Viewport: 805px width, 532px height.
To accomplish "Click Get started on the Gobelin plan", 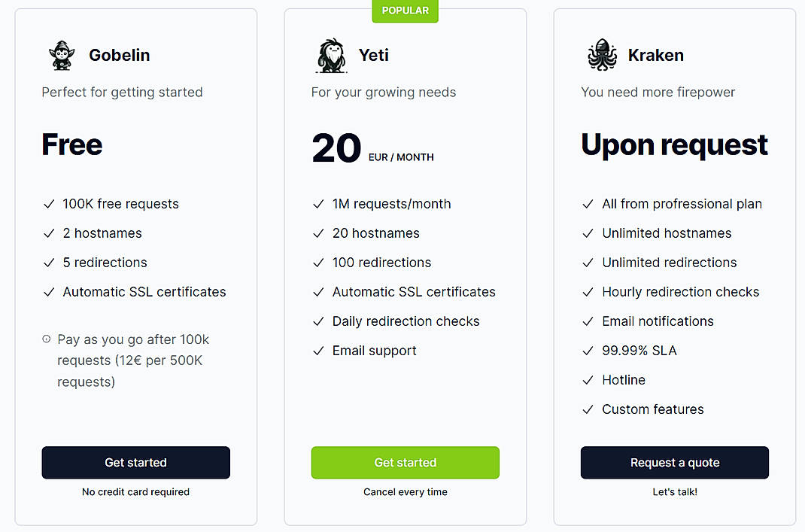I will 135,462.
